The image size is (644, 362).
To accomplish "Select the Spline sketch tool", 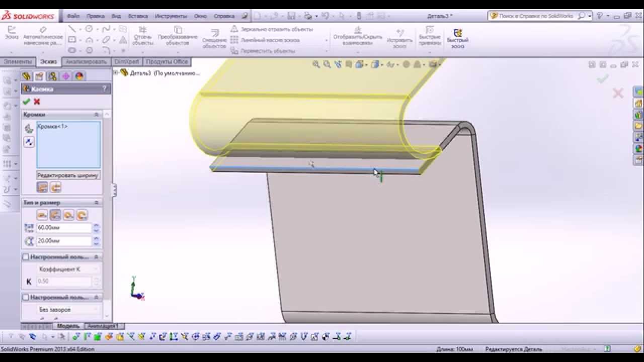I will click(106, 29).
